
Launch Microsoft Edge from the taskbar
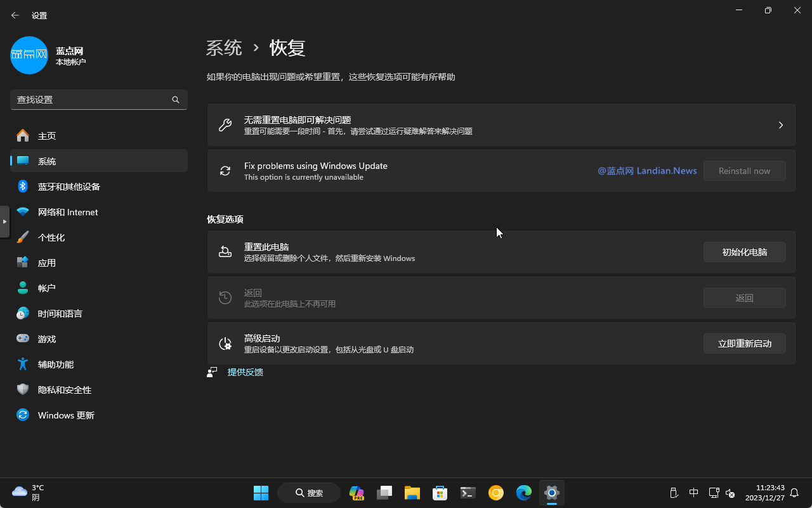(523, 493)
